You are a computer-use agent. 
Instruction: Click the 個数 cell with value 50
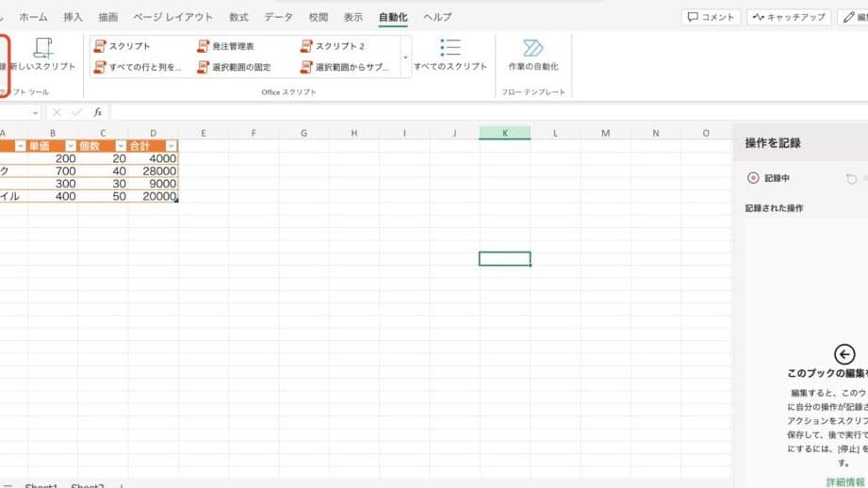[103, 196]
